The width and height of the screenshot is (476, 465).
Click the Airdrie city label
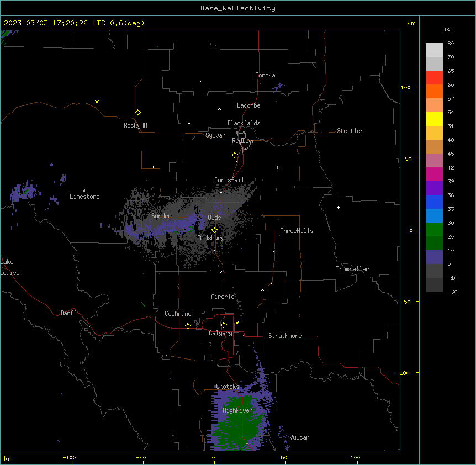(223, 297)
